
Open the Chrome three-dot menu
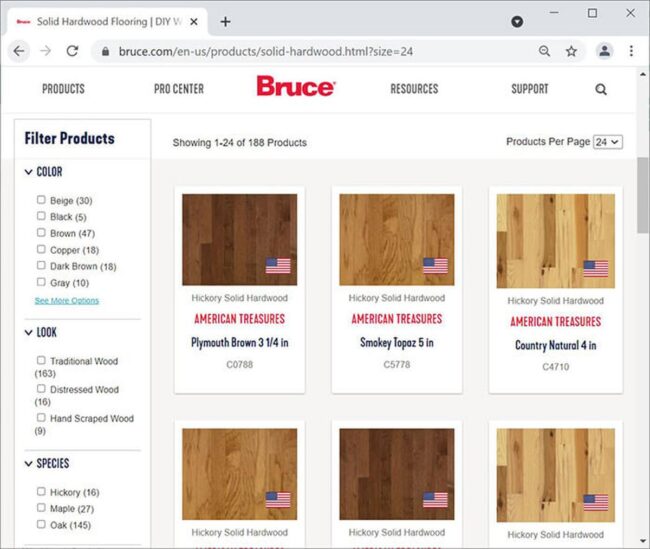click(631, 51)
